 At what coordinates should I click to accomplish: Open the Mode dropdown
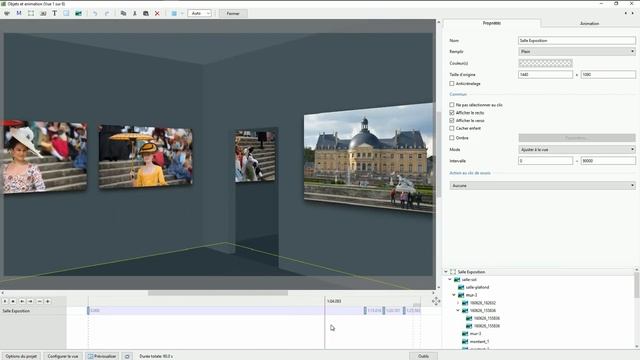tap(577, 150)
